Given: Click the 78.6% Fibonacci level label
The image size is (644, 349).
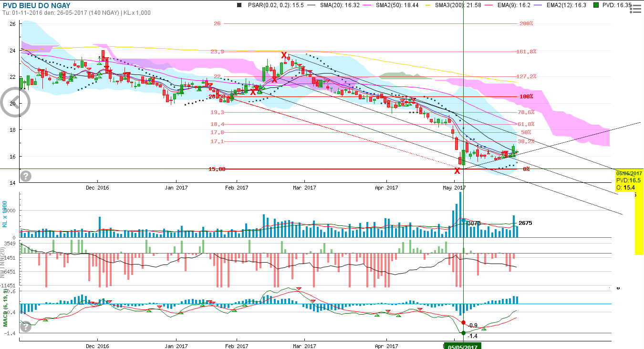Looking at the screenshot, I should click(x=526, y=112).
